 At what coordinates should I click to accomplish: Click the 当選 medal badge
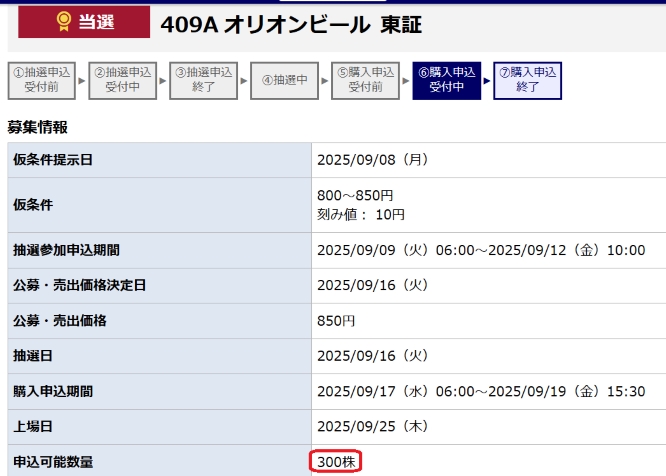pos(84,22)
